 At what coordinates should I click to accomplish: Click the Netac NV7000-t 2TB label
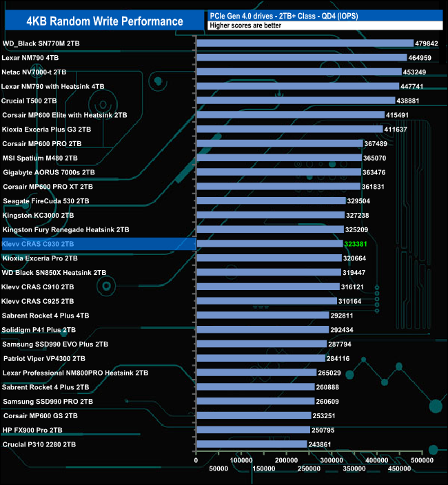(34, 72)
